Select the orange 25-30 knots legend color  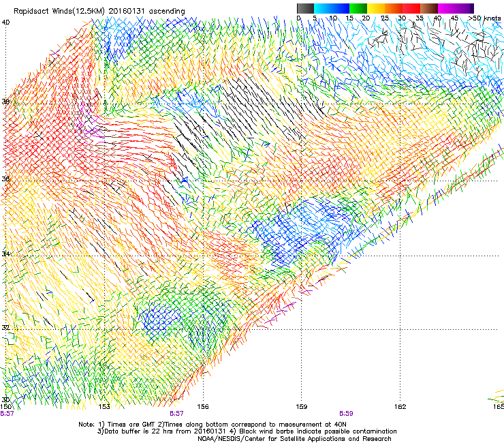(394, 8)
